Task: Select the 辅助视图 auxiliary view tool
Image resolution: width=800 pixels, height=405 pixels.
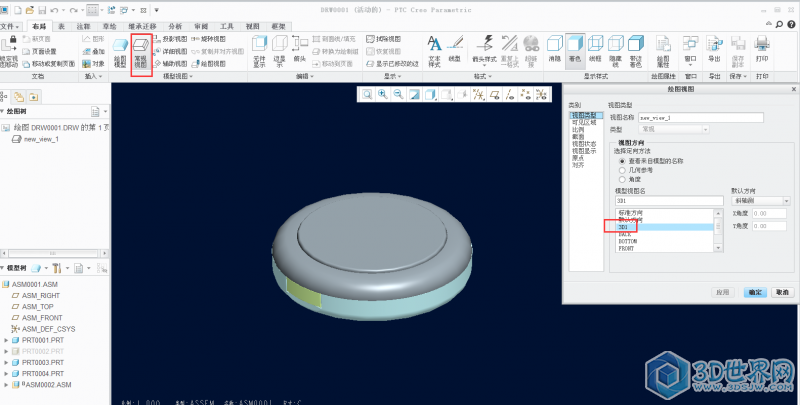Action: (x=170, y=64)
